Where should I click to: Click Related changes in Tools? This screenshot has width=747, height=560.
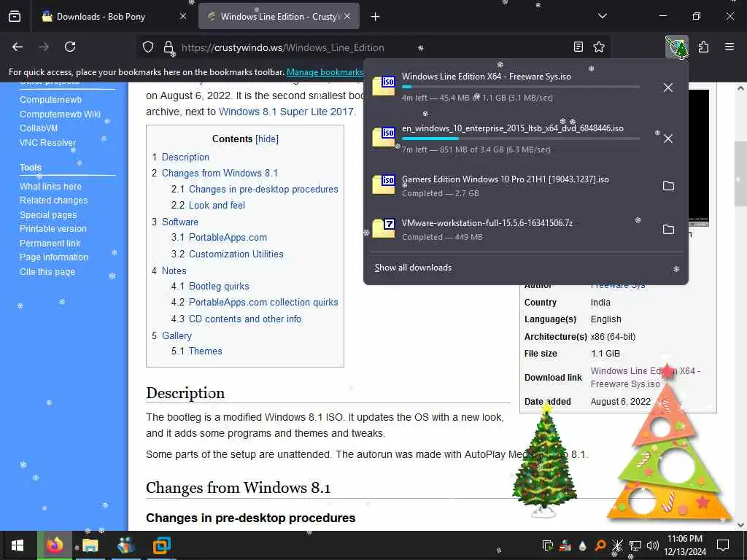(53, 201)
